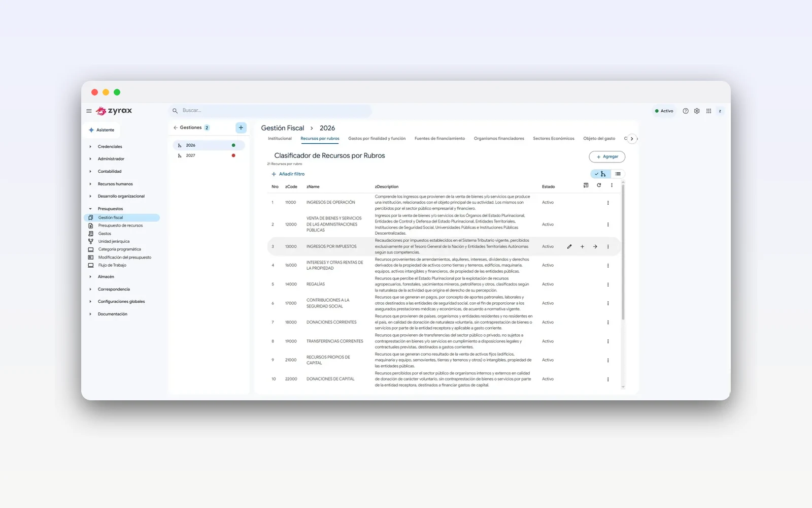Click the Gestión Fiscal breadcrumb
The height and width of the screenshot is (508, 812).
click(x=283, y=128)
